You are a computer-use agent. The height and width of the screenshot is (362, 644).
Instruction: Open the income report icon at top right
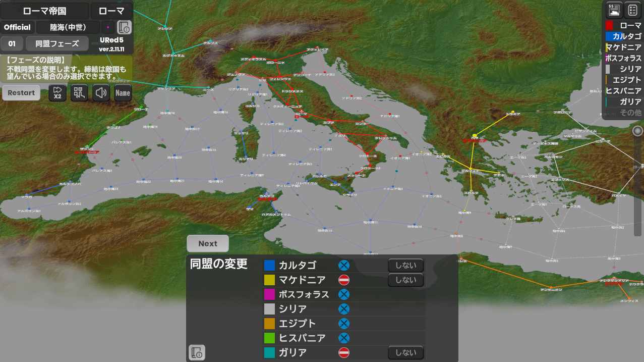coord(614,10)
